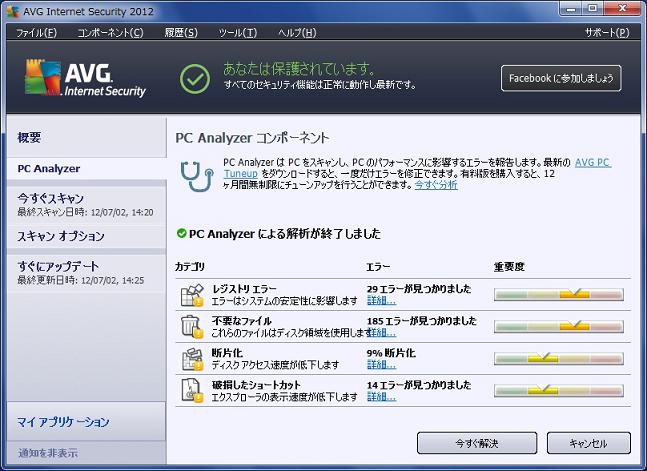The image size is (647, 471).
Task: Click すぐにアップデート in the sidebar
Action: [87, 273]
